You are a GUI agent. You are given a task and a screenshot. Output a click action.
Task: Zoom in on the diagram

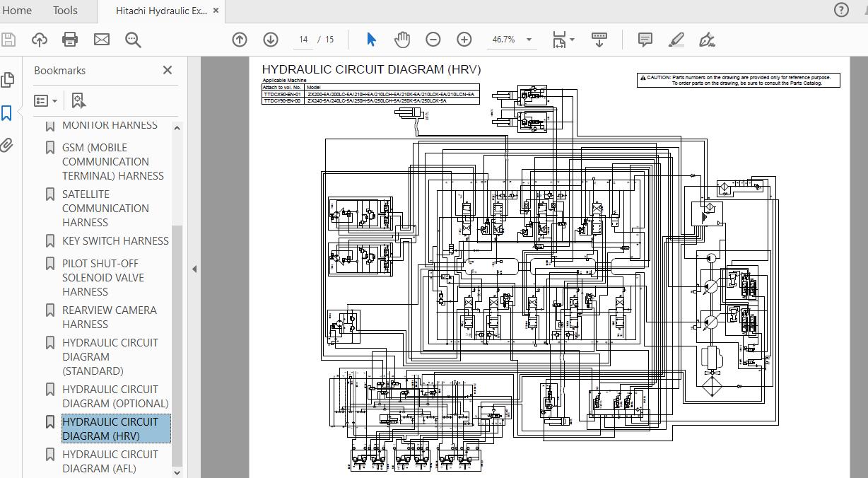[464, 40]
